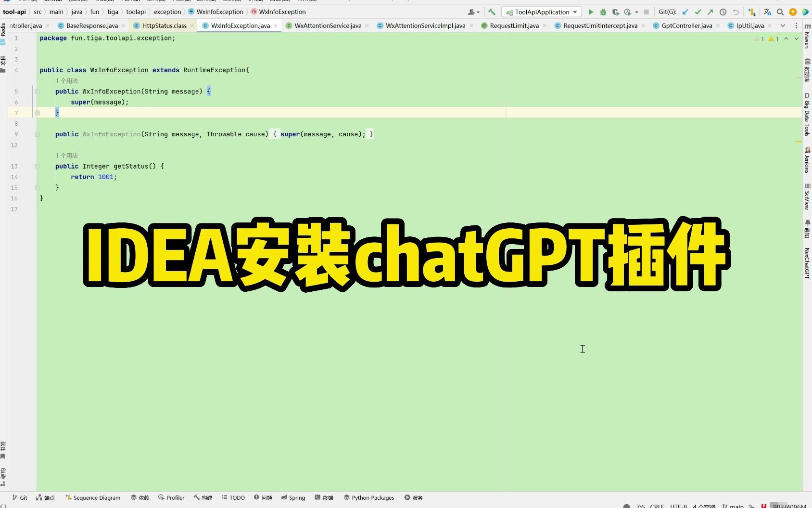Update project using Git blue arrow

[x=685, y=12]
